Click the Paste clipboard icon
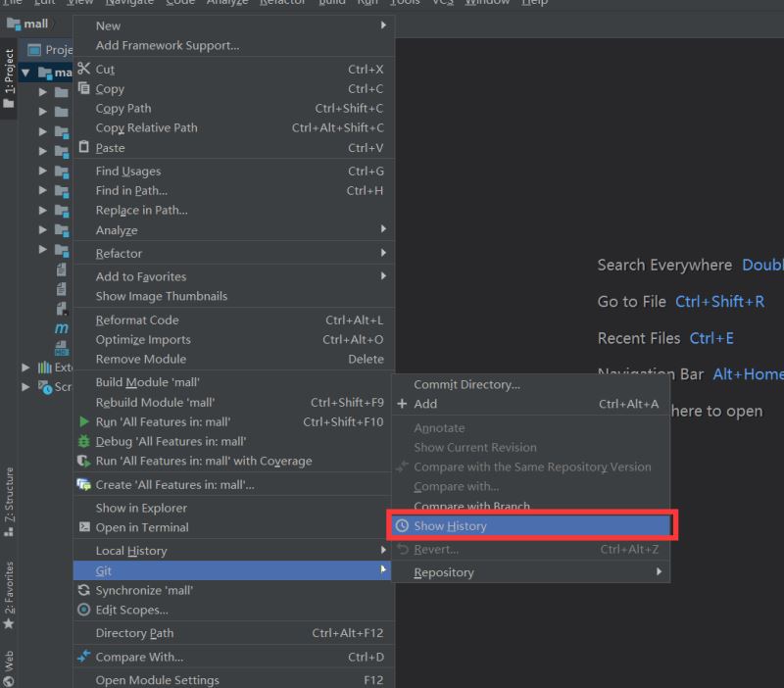 click(83, 147)
